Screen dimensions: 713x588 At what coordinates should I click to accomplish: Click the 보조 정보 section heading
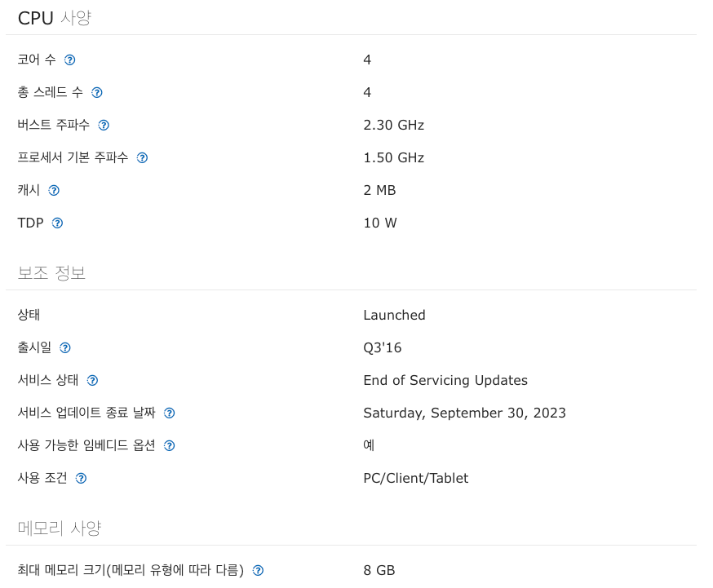point(51,273)
